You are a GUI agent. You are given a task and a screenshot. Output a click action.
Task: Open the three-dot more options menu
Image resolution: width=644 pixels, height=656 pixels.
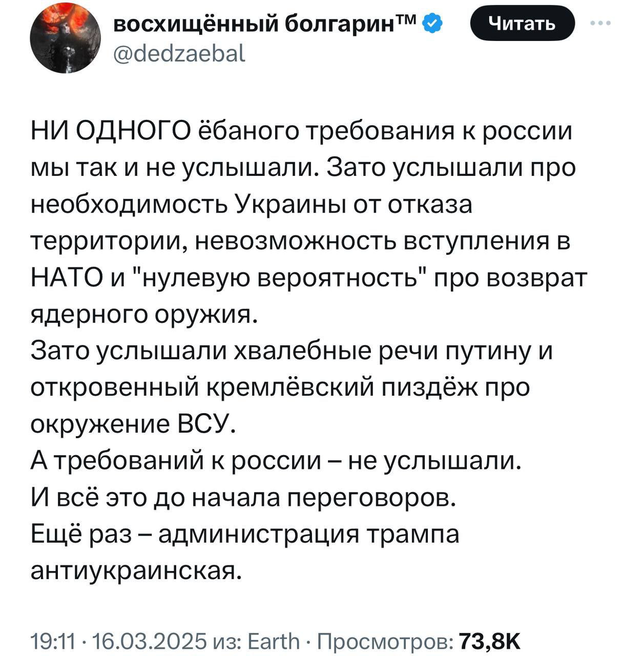(600, 23)
